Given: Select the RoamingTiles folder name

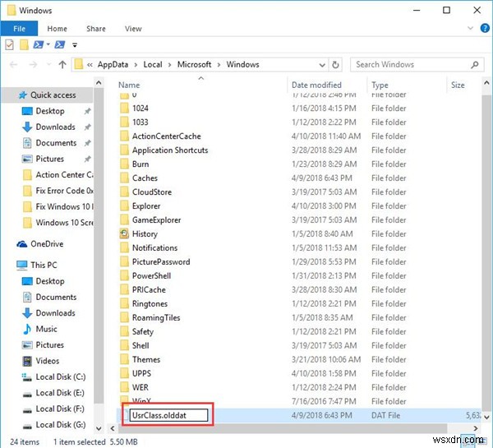Looking at the screenshot, I should 156,318.
